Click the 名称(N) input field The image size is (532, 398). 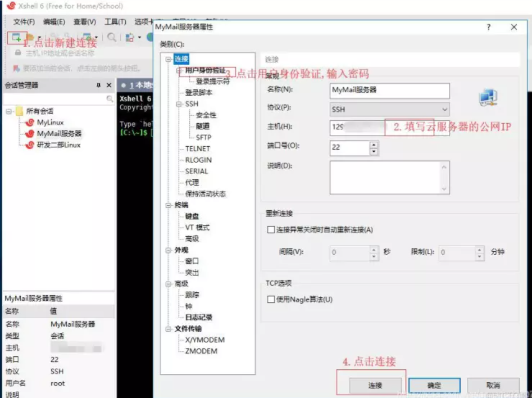(389, 91)
